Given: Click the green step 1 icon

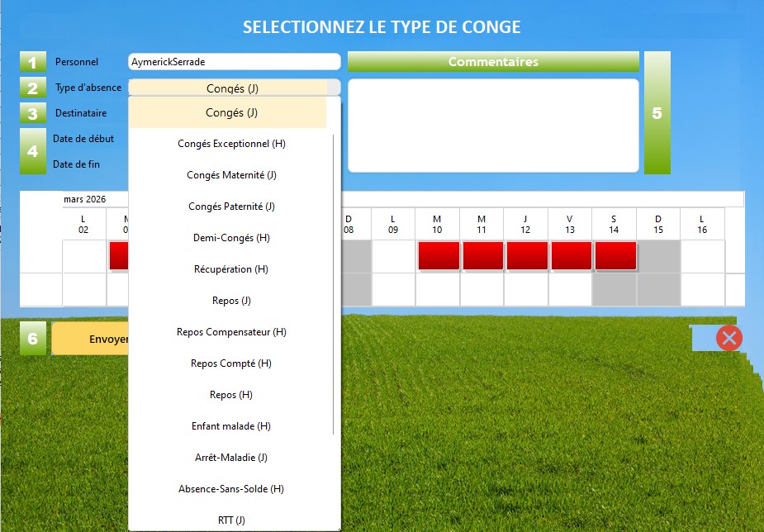Looking at the screenshot, I should (33, 63).
